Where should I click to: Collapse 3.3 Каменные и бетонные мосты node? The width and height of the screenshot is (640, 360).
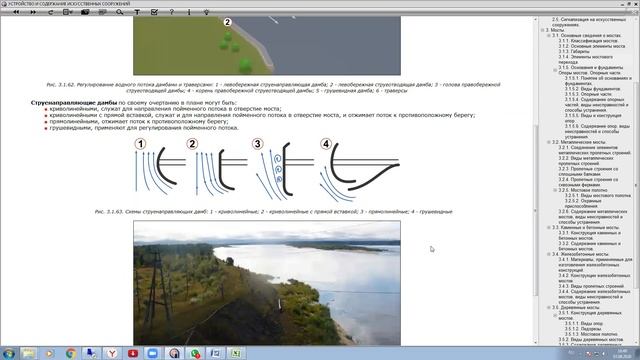pyautogui.click(x=549, y=227)
